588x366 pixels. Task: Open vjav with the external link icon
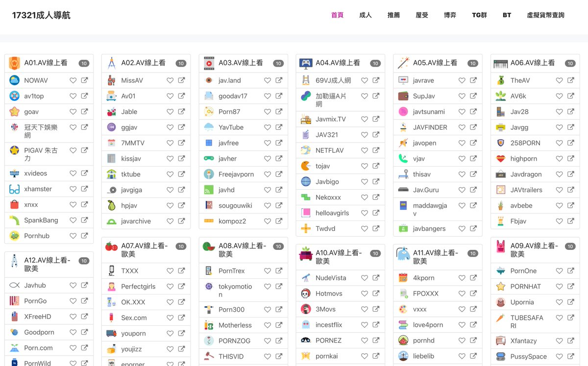(x=473, y=158)
